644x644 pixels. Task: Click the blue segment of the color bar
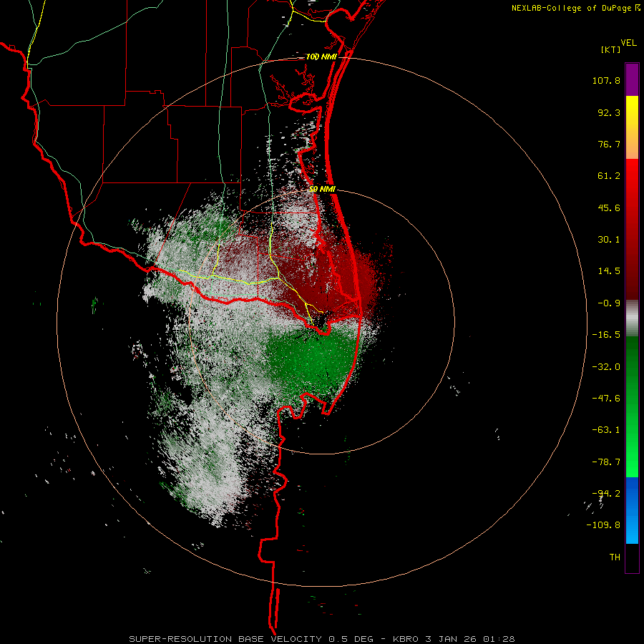pyautogui.click(x=632, y=510)
